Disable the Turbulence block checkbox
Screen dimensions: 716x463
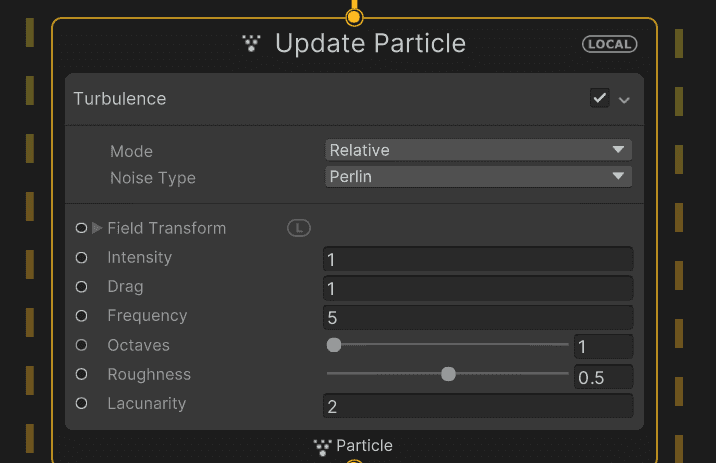point(600,98)
